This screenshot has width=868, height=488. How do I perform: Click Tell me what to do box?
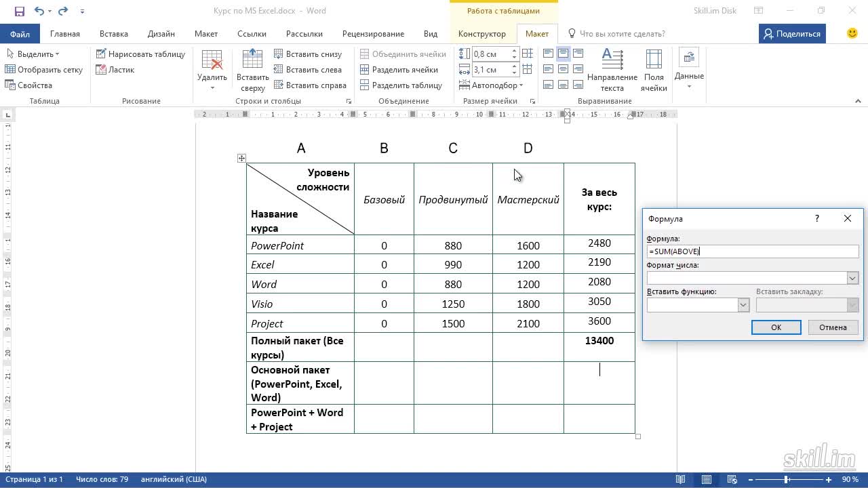click(x=617, y=33)
